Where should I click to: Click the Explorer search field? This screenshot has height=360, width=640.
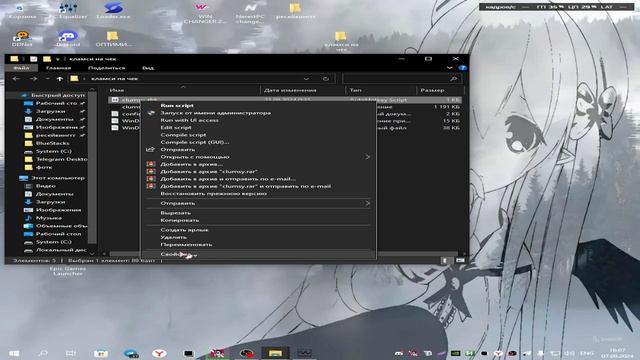pyautogui.click(x=401, y=79)
